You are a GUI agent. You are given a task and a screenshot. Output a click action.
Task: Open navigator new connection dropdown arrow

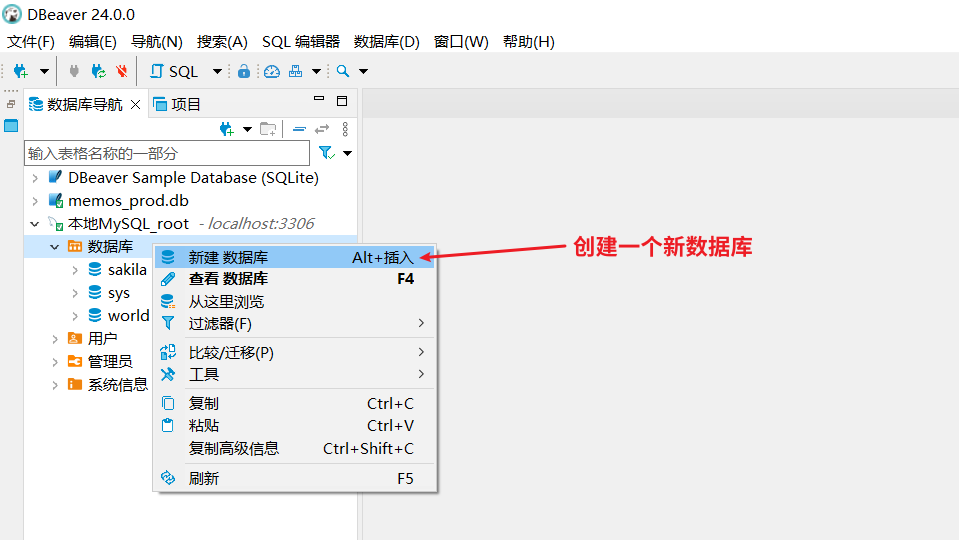(247, 129)
